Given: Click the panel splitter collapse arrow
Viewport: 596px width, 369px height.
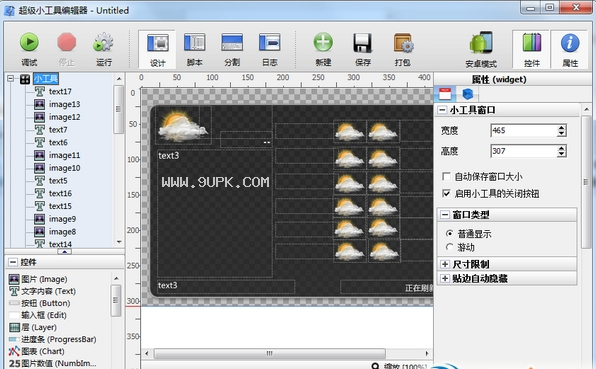Looking at the screenshot, I should click(x=64, y=252).
